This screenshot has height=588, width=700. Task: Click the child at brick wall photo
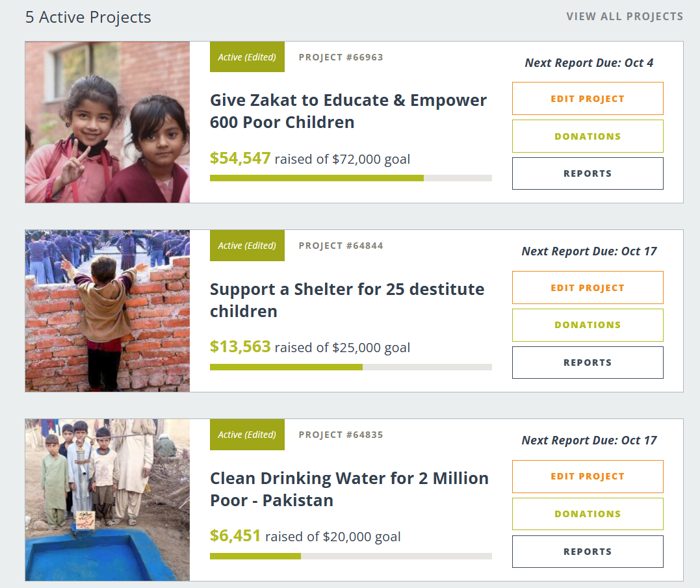point(107,311)
